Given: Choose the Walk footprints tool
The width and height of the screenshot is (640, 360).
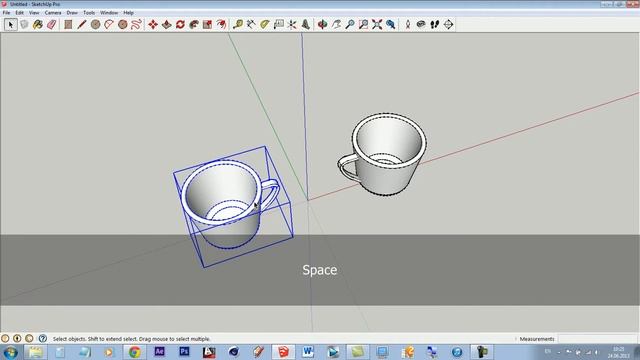Looking at the screenshot, I should (435, 24).
